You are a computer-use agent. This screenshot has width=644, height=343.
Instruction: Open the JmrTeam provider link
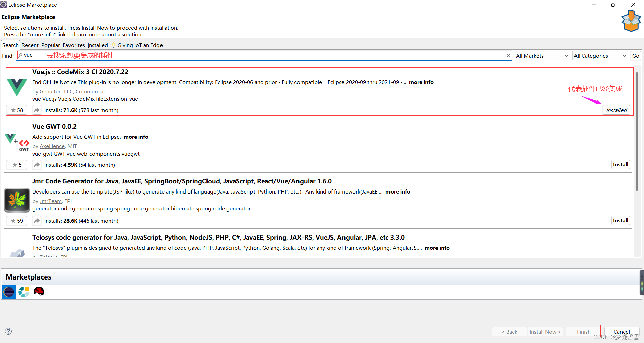[x=51, y=201]
